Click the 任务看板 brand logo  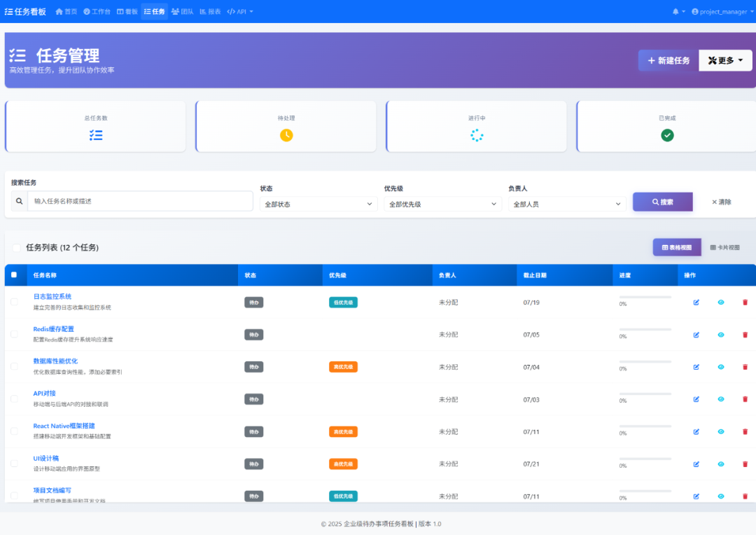pyautogui.click(x=25, y=12)
